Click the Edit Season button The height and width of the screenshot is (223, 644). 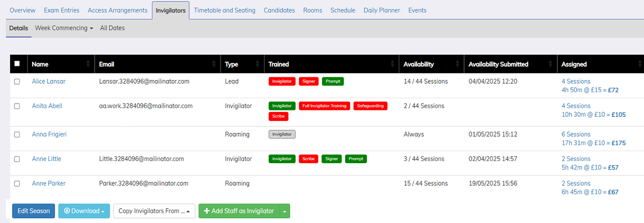[34, 211]
